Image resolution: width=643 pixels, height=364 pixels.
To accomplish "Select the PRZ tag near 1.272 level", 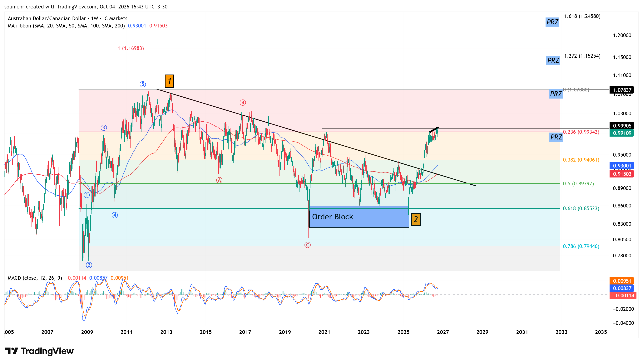I will [553, 61].
